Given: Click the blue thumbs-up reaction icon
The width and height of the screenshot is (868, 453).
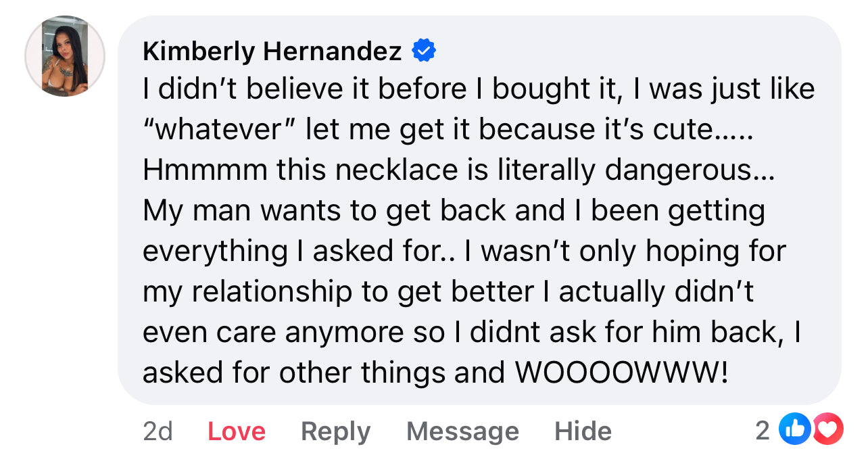Looking at the screenshot, I should [793, 429].
